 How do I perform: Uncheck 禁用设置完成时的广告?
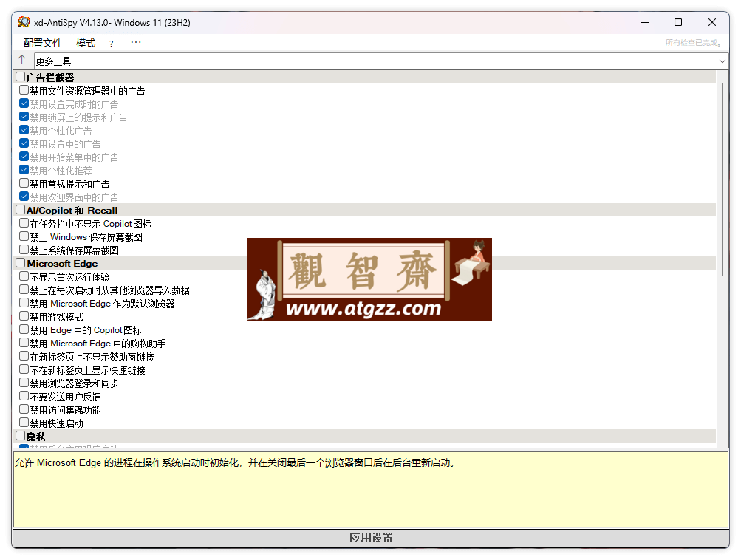point(24,103)
